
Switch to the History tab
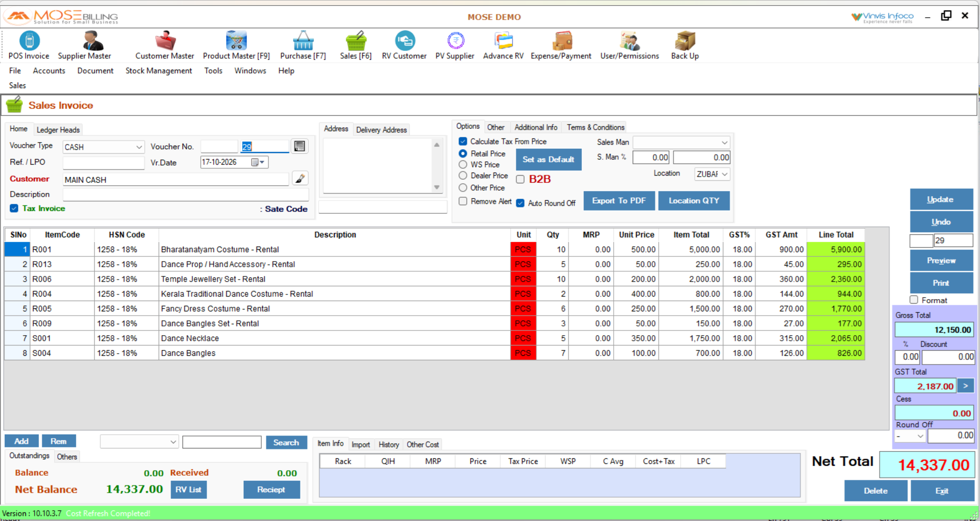pyautogui.click(x=388, y=444)
